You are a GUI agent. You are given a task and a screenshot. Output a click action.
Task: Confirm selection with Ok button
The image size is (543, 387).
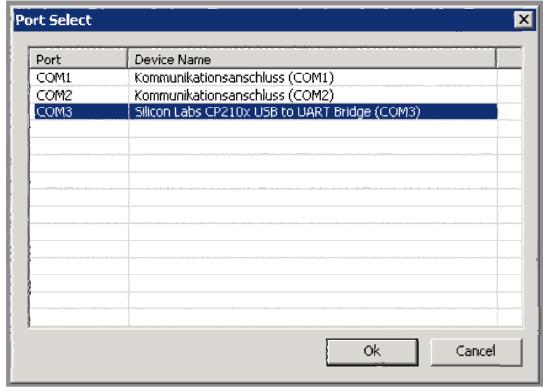point(372,351)
